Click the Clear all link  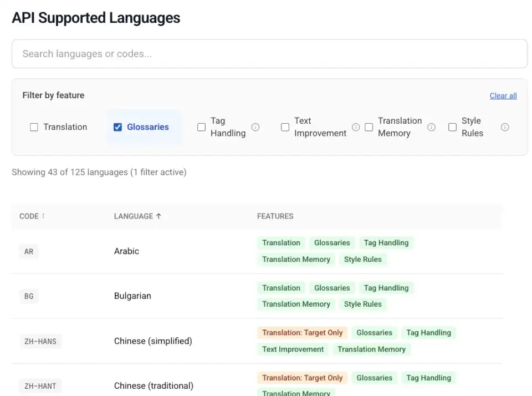click(503, 96)
